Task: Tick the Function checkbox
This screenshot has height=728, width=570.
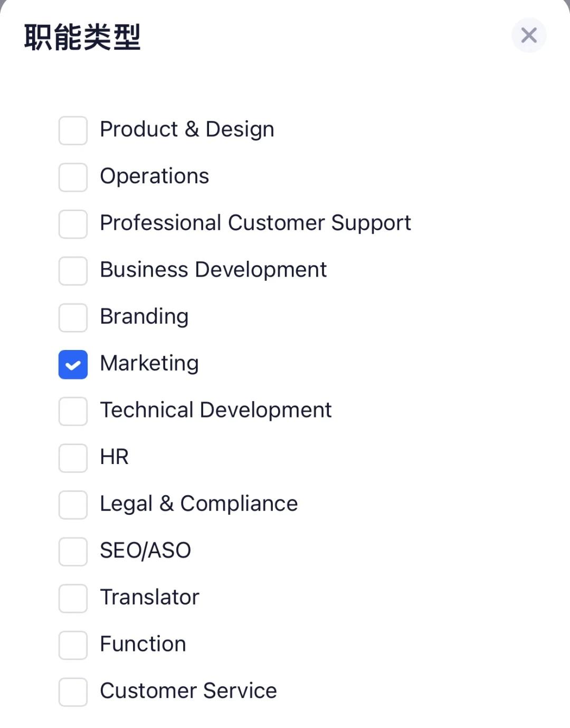Action: (x=73, y=645)
